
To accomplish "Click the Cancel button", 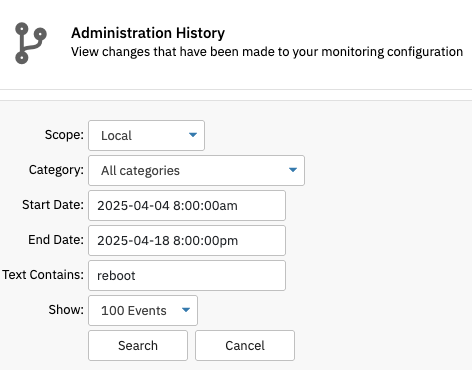I will 245,345.
